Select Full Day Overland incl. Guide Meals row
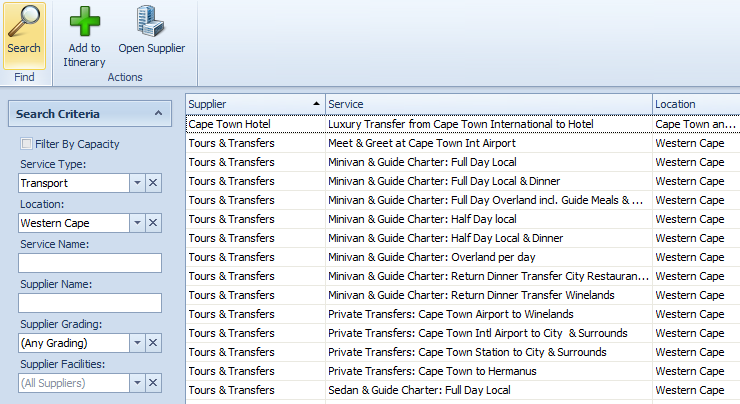Screen dimensions: 740x404 click(x=488, y=200)
